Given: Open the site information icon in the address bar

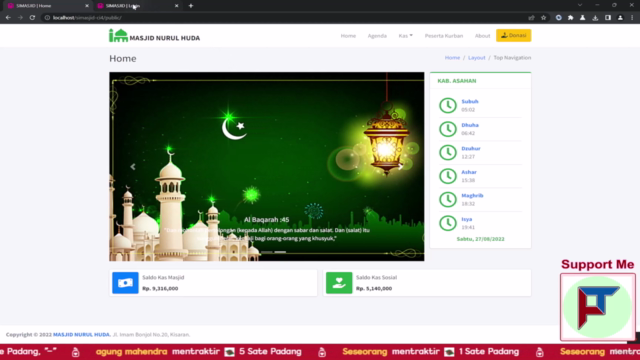Looking at the screenshot, I should click(x=47, y=18).
